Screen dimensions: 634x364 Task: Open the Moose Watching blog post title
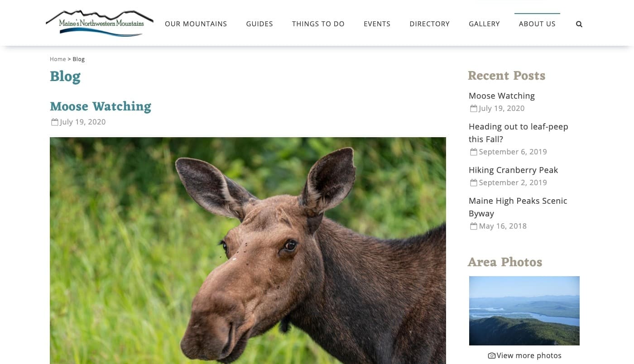click(x=101, y=106)
